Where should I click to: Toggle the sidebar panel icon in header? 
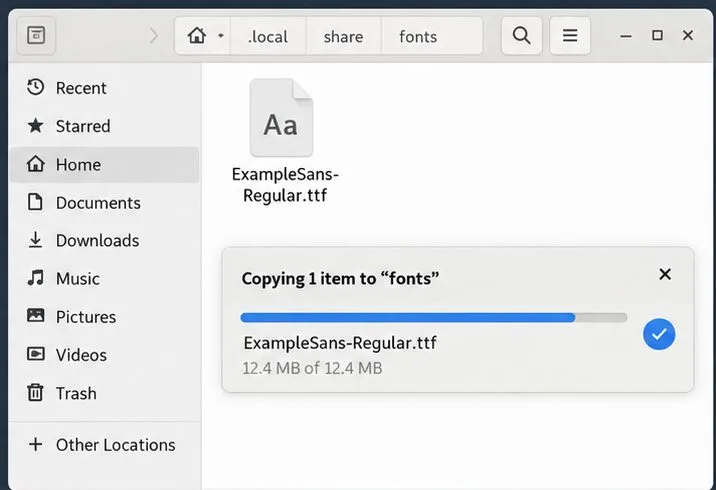point(36,35)
